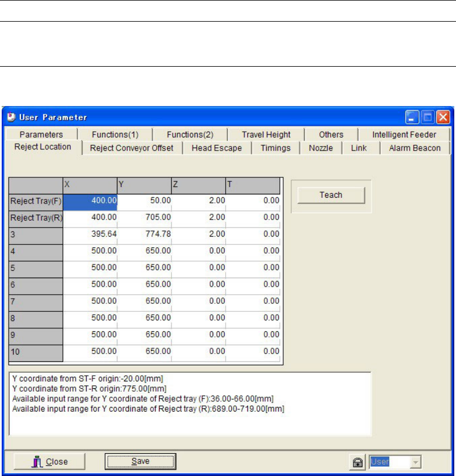Switch to the Parameters tab
Viewport: 456px width, 476px height.
coord(40,135)
